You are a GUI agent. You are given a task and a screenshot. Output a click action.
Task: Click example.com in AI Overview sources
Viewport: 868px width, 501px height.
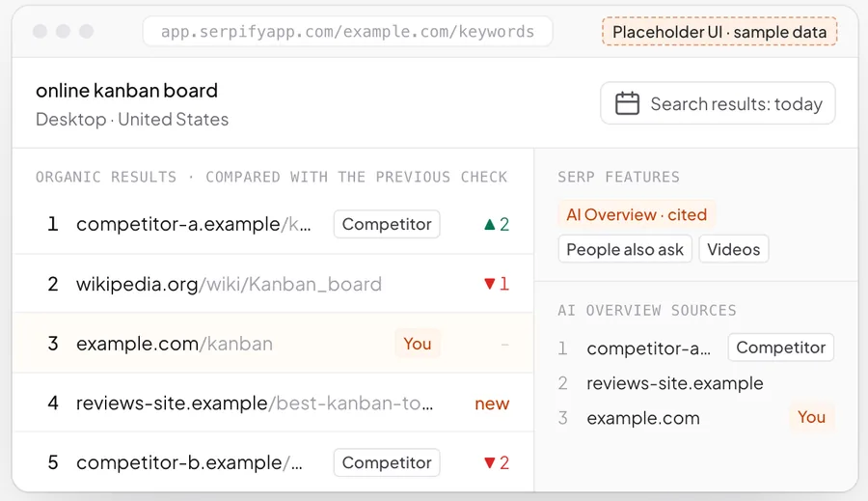[643, 418]
